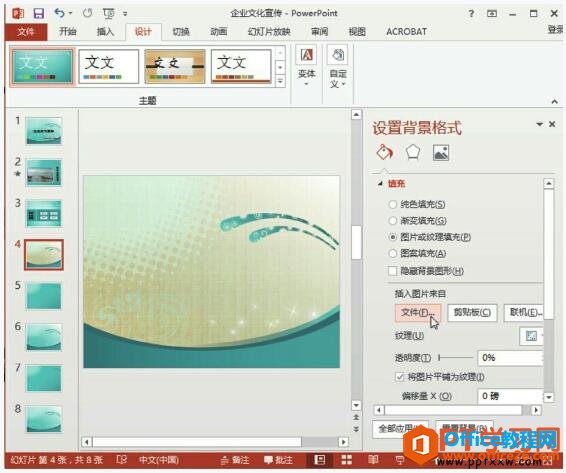The width and height of the screenshot is (566, 473).
Task: Open the Picture icon in format pane
Action: [x=441, y=152]
